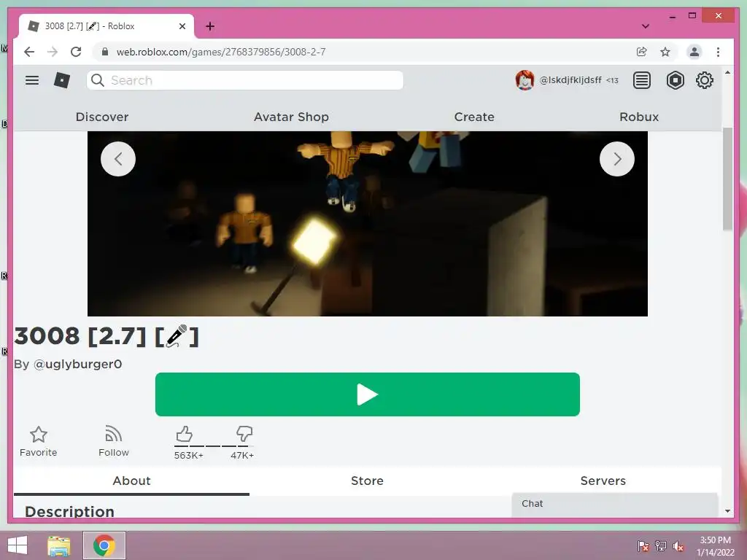Click the like ratio vote bar
The height and width of the screenshot is (560, 747).
tap(214, 446)
